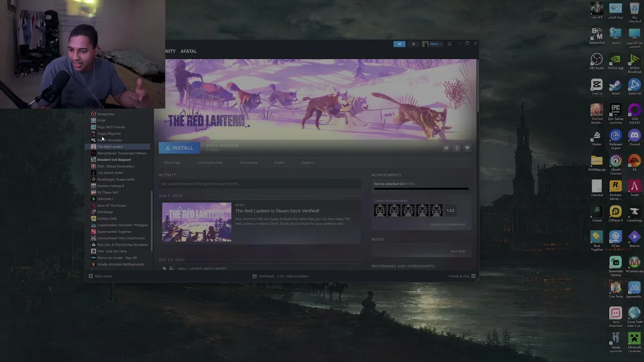Screen dimensions: 644x362
Task: Open the AFATAL profile menu
Action: click(189, 51)
